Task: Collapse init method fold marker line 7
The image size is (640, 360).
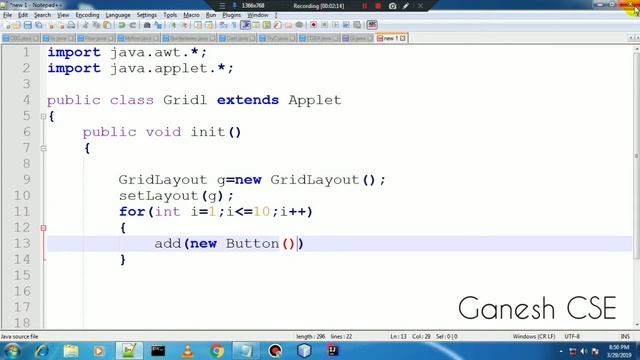Action: coord(43,149)
